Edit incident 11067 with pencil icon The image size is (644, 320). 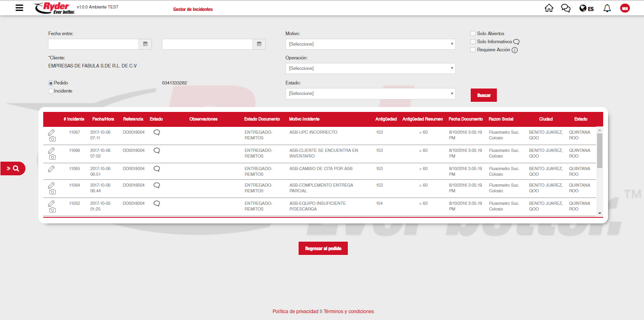[51, 132]
